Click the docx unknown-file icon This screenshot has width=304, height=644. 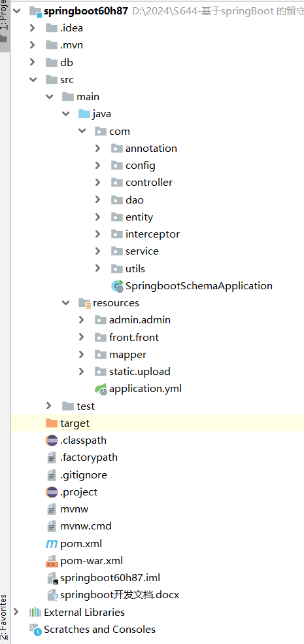[52, 595]
